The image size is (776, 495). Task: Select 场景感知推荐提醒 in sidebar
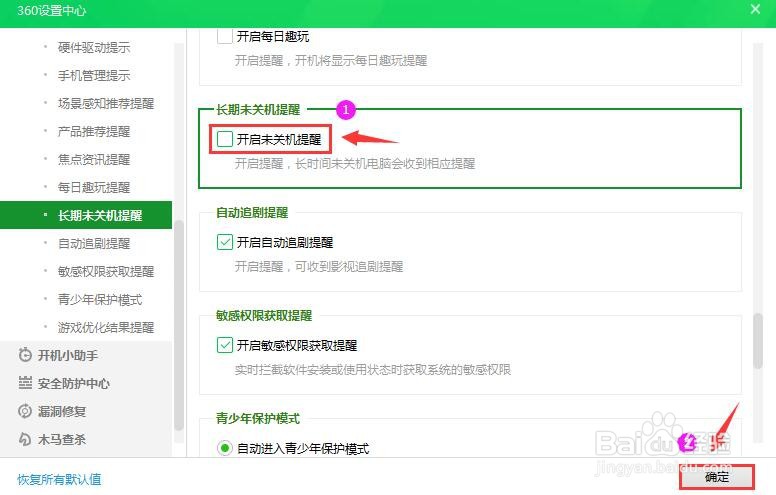pyautogui.click(x=106, y=103)
